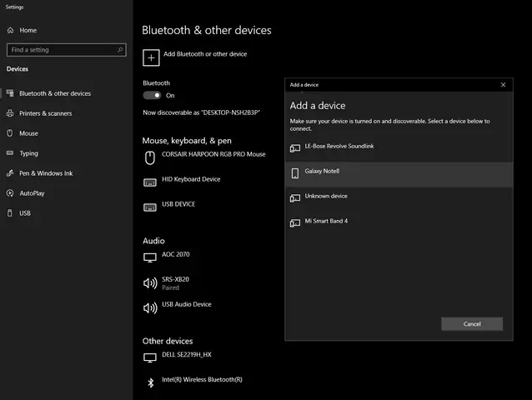Viewport: 532px width, 400px height.
Task: Open Home in Settings sidebar
Action: [x=28, y=30]
